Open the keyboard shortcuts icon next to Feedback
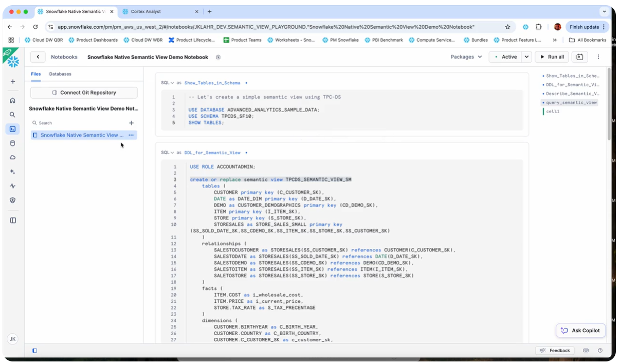The height and width of the screenshot is (364, 620). [586, 351]
